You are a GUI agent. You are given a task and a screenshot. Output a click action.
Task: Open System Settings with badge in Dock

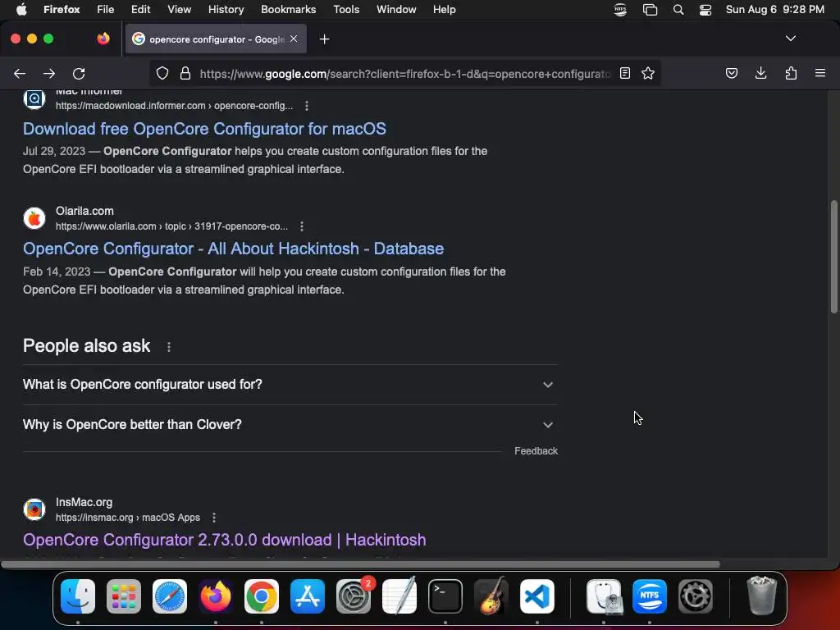(x=354, y=596)
